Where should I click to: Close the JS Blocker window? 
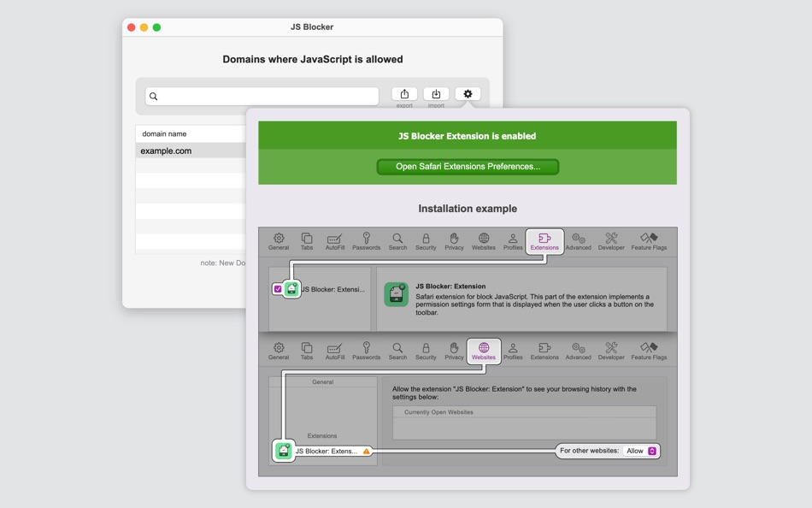pyautogui.click(x=132, y=27)
